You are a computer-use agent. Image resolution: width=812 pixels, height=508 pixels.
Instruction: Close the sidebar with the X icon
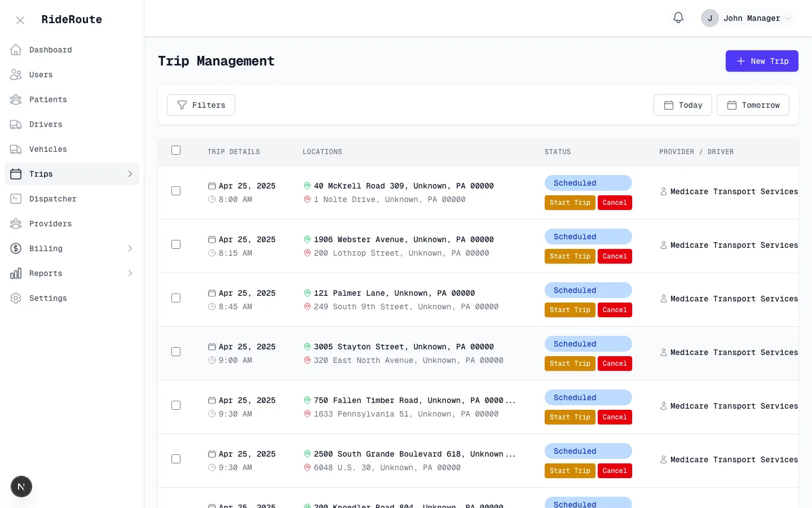(20, 20)
